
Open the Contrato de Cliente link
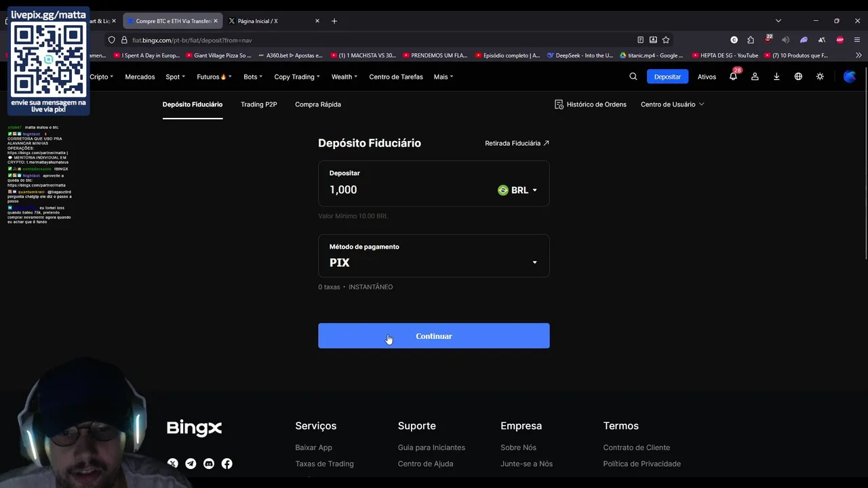pyautogui.click(x=636, y=447)
